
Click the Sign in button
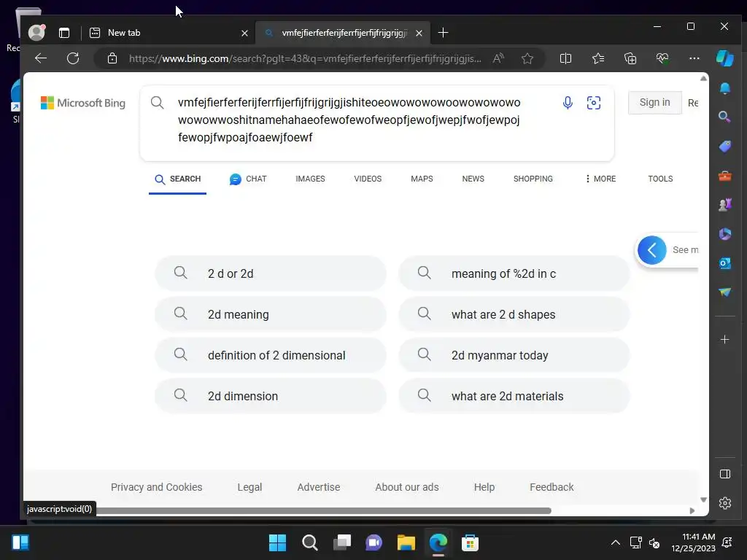(x=654, y=102)
